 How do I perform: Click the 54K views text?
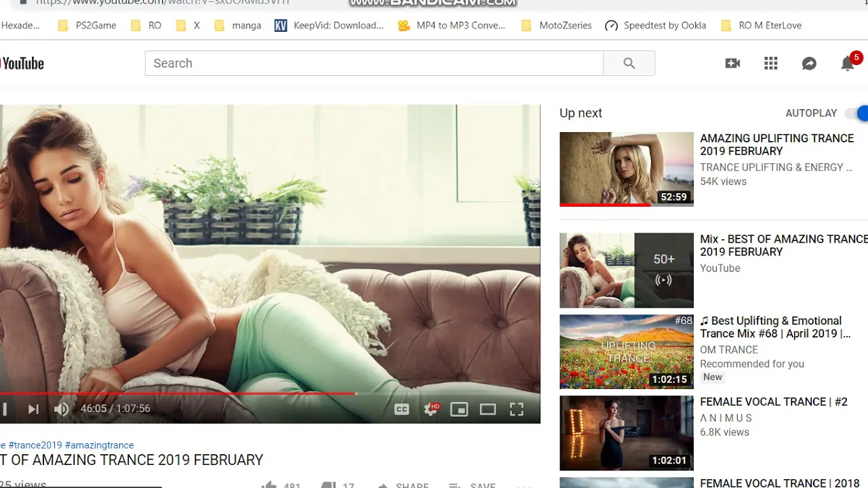(723, 182)
